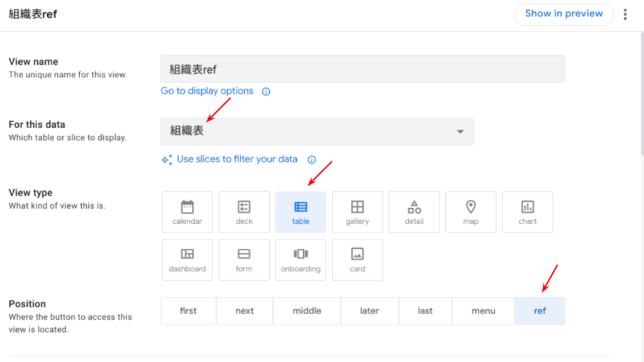Screen dimensions: 644x362
Task: Choose the deck view type
Action: tap(244, 212)
